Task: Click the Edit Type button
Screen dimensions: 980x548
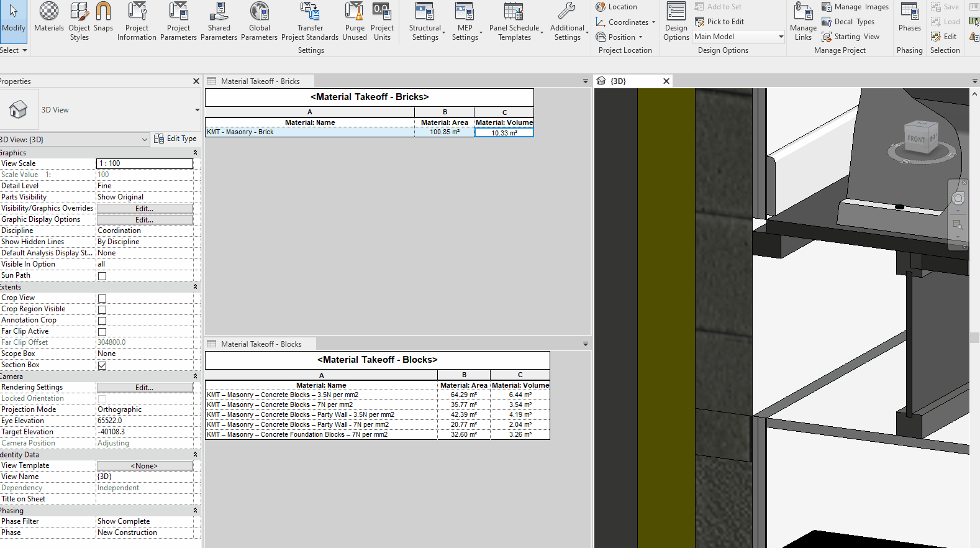Action: click(x=175, y=139)
